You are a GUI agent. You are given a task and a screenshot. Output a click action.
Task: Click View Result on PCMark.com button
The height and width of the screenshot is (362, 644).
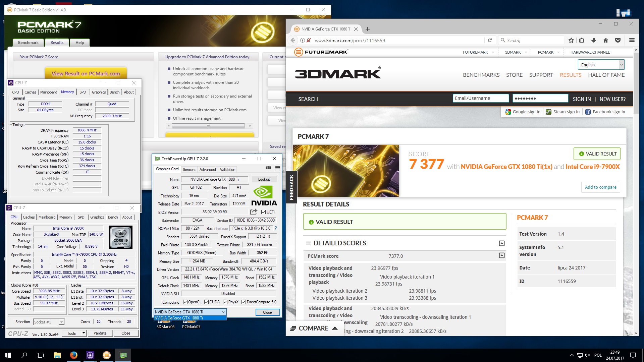[86, 73]
